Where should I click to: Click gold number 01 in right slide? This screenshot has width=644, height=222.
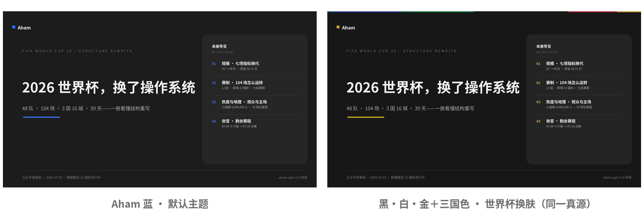coord(538,64)
